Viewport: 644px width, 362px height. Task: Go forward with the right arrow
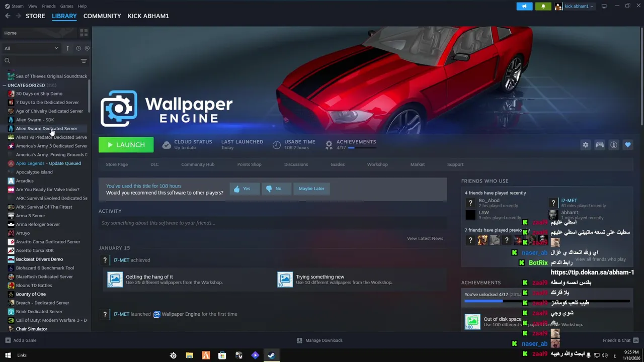click(x=18, y=16)
